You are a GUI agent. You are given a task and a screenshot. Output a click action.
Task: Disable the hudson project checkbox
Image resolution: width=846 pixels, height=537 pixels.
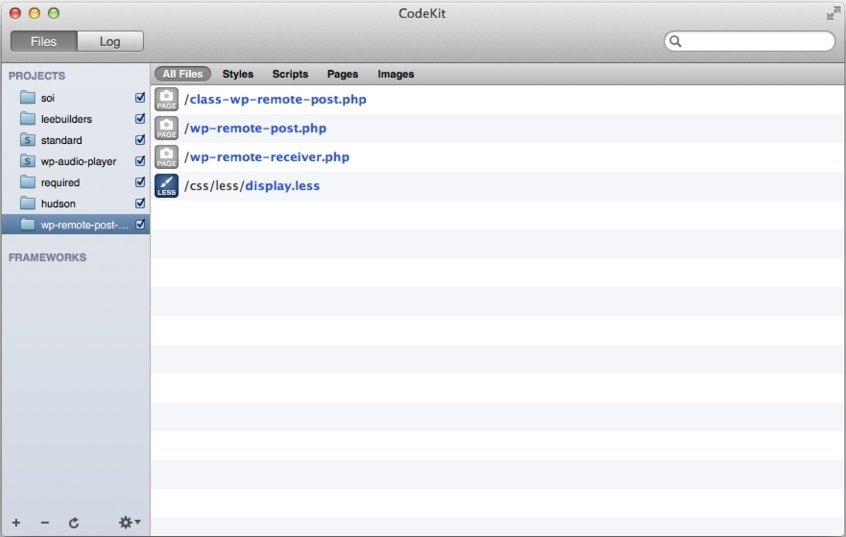click(140, 203)
